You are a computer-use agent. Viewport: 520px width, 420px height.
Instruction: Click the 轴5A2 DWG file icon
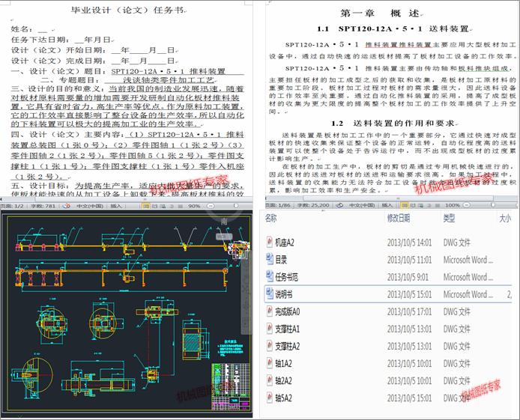269,398
